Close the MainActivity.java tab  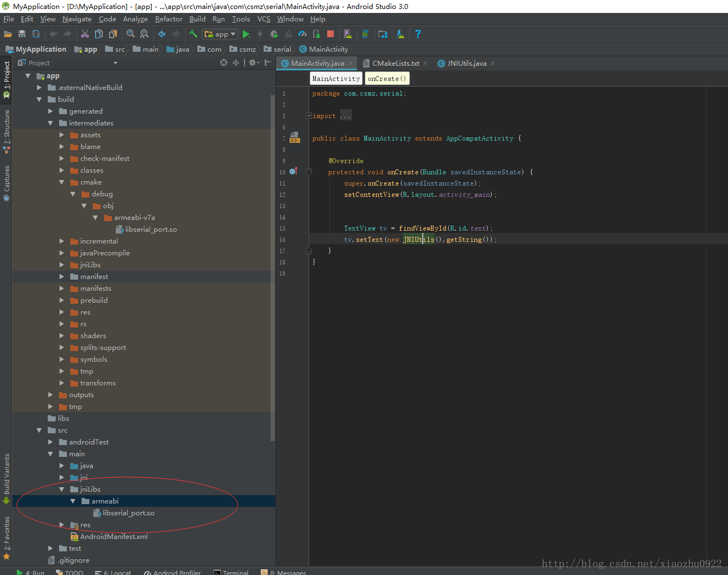351,64
